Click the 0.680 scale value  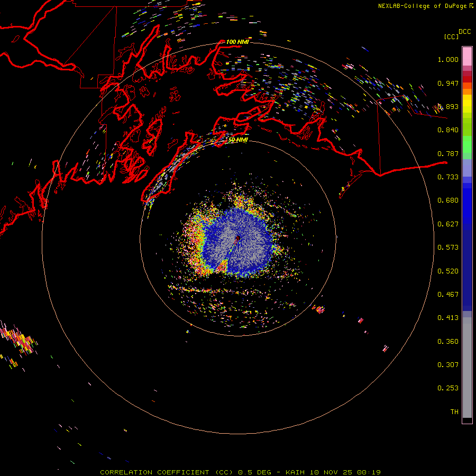[448, 200]
